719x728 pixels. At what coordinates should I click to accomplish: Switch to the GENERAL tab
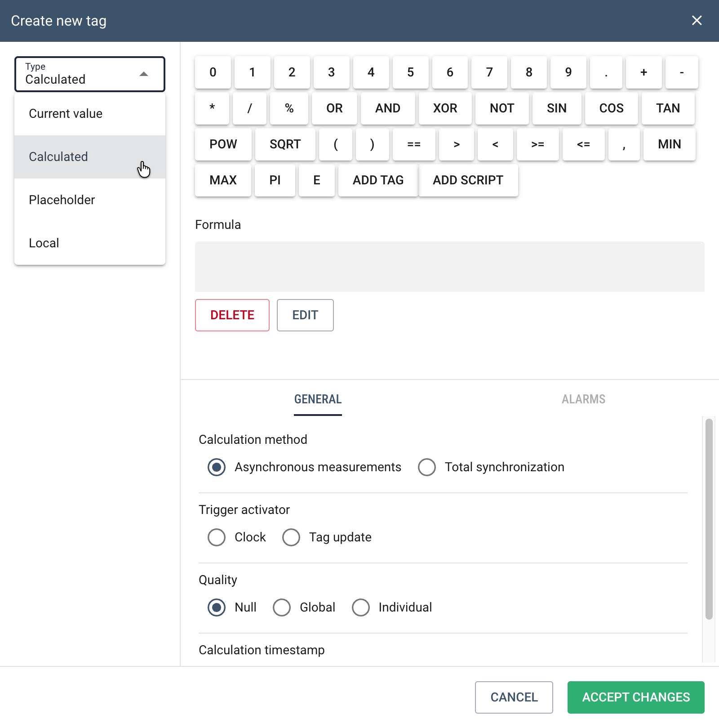pos(318,399)
